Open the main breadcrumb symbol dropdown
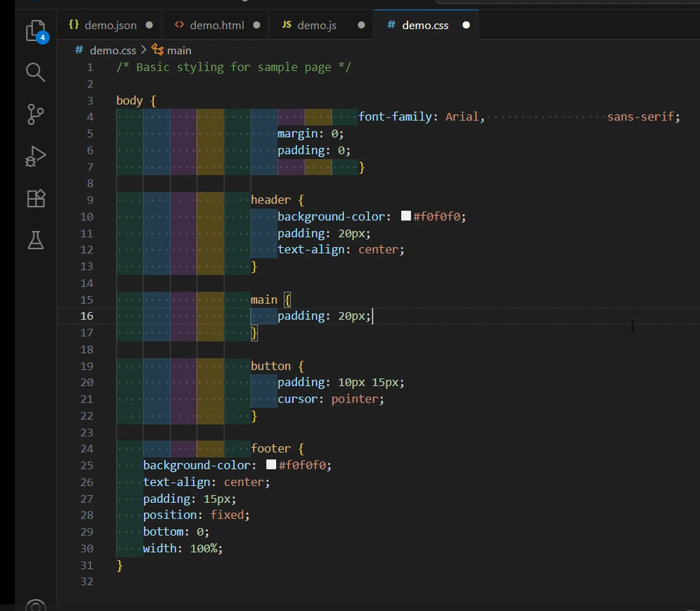 [x=179, y=50]
